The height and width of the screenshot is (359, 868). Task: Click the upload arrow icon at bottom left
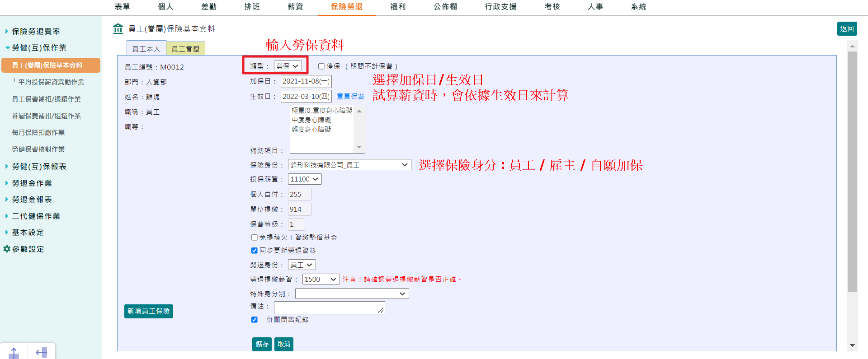click(x=14, y=353)
